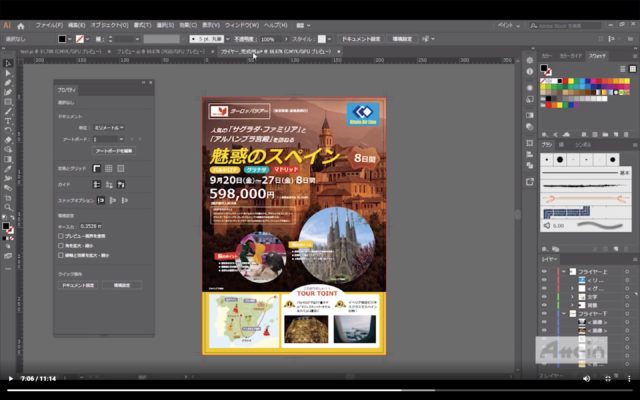Click the video progress bar
Image resolution: width=640 pixels, height=400 pixels.
click(x=320, y=390)
